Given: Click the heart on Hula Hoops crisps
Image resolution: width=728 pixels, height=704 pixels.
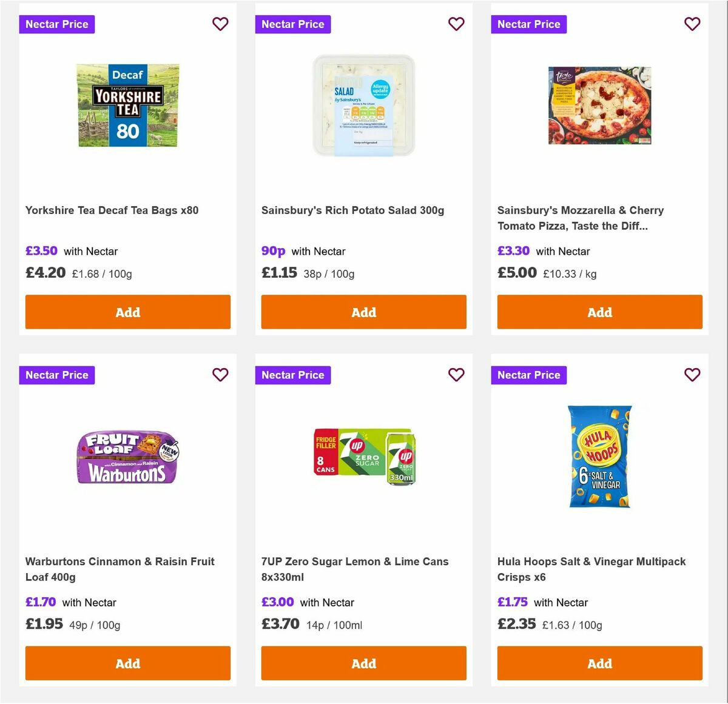Looking at the screenshot, I should [692, 375].
